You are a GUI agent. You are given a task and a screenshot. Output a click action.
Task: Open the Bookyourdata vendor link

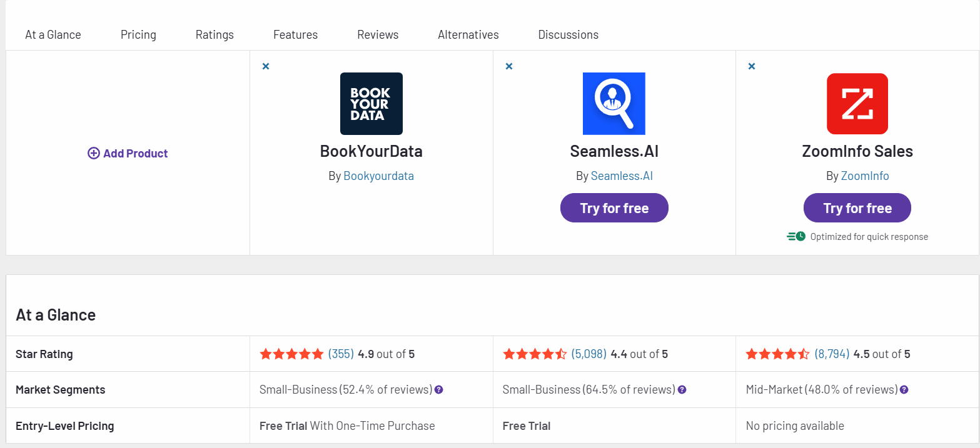pyautogui.click(x=379, y=176)
